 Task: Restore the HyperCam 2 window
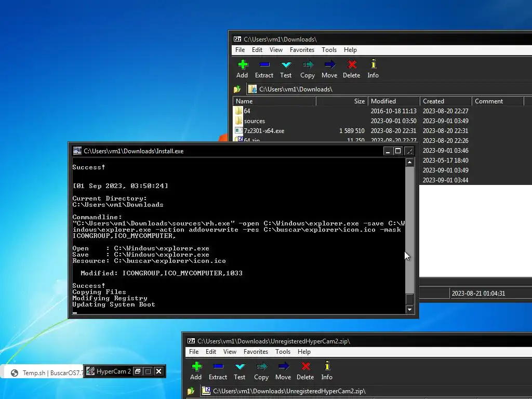tap(137, 371)
